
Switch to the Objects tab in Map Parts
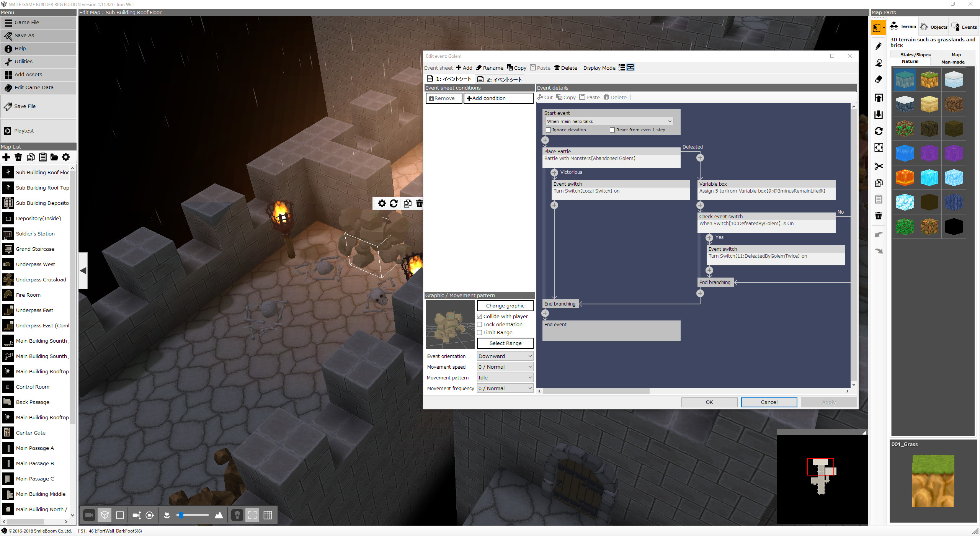click(934, 26)
